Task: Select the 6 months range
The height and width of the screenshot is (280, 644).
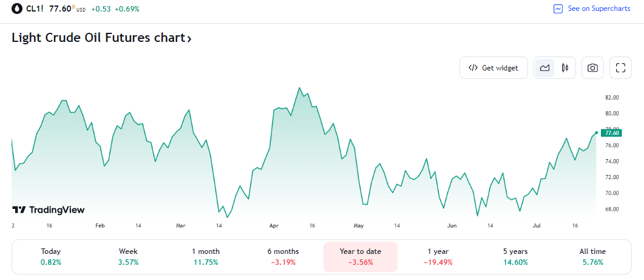Action: 283,256
